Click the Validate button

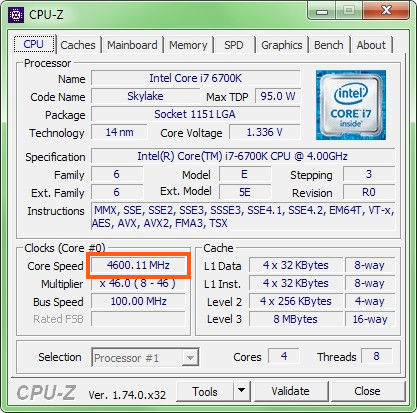[x=290, y=391]
